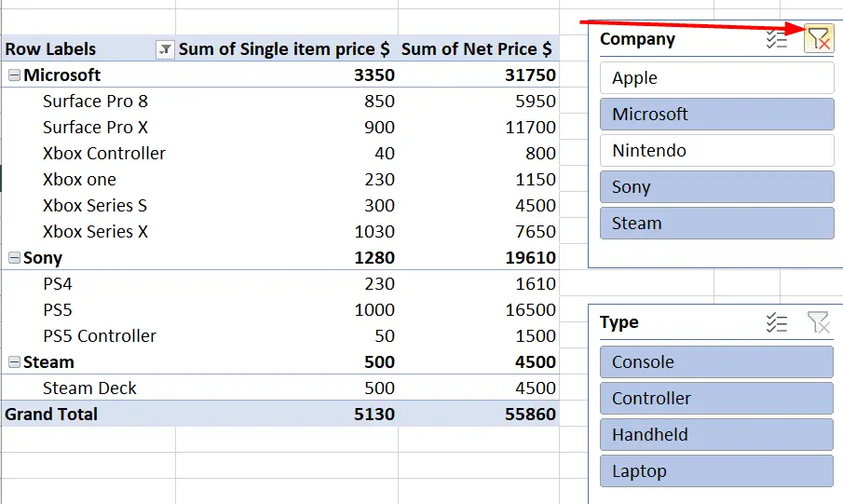Select the Company slicer title
The height and width of the screenshot is (504, 843).
638,39
